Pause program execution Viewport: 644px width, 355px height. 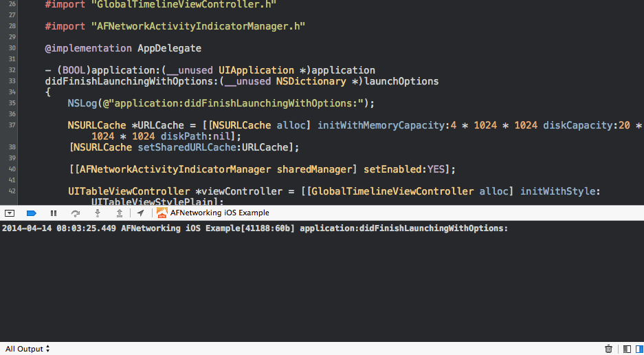click(x=54, y=213)
